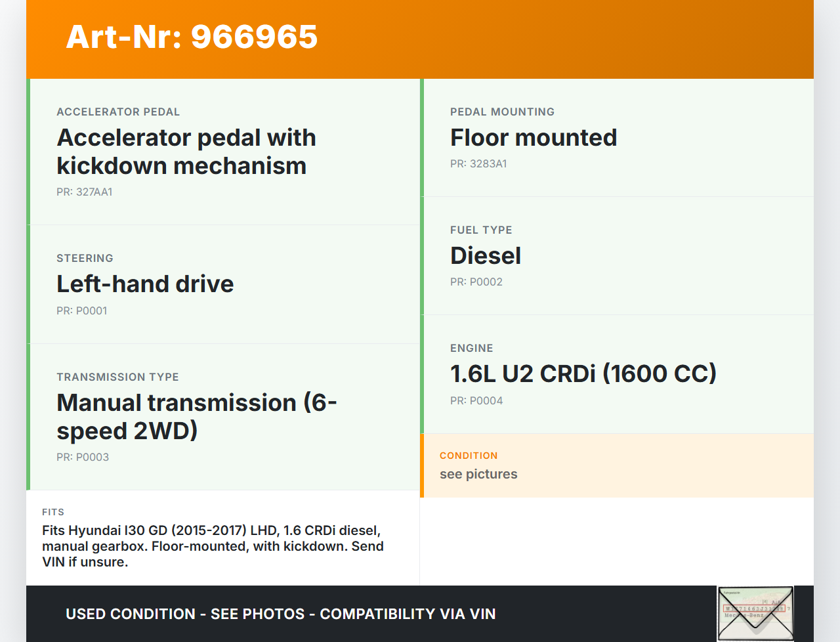Click the PR: 327AA1 code
Screen dimensions: 840x642
pos(85,192)
